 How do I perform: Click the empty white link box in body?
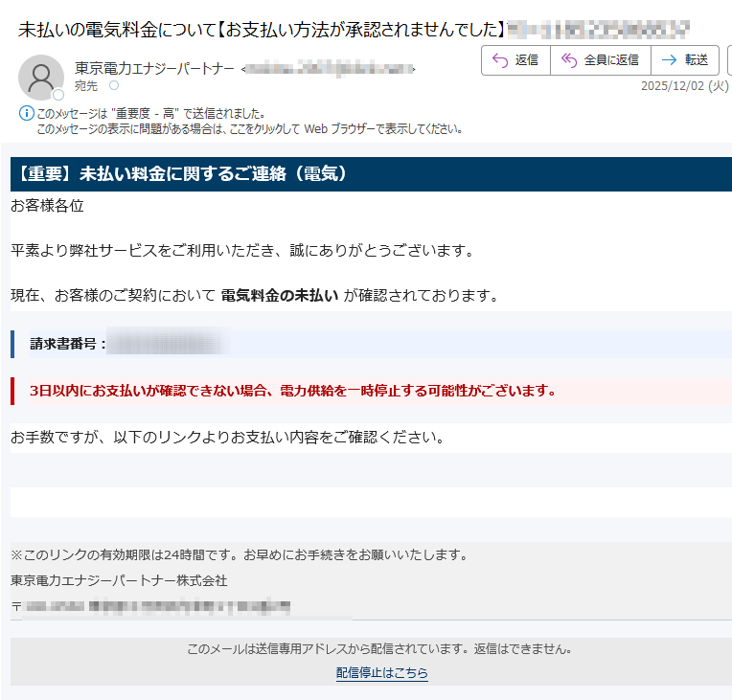coord(371,502)
